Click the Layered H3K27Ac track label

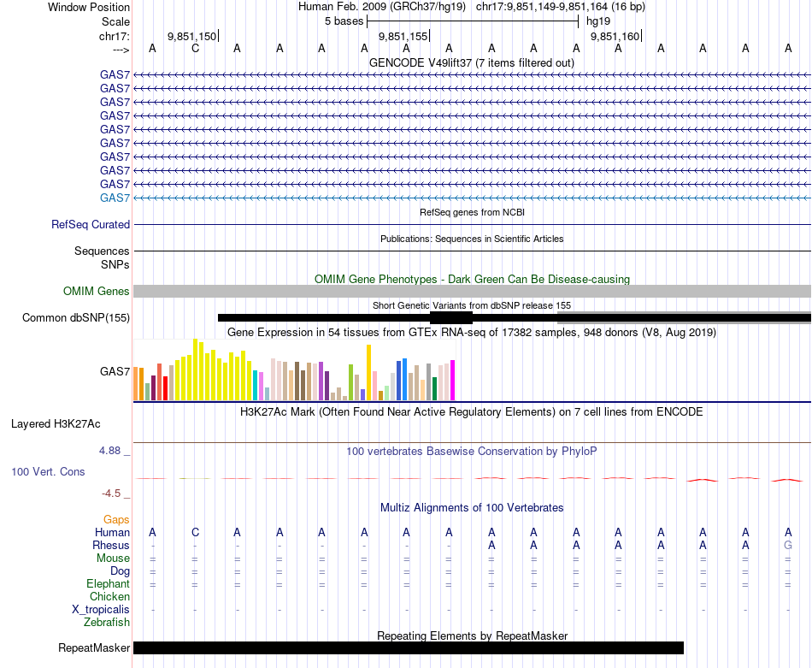56,423
